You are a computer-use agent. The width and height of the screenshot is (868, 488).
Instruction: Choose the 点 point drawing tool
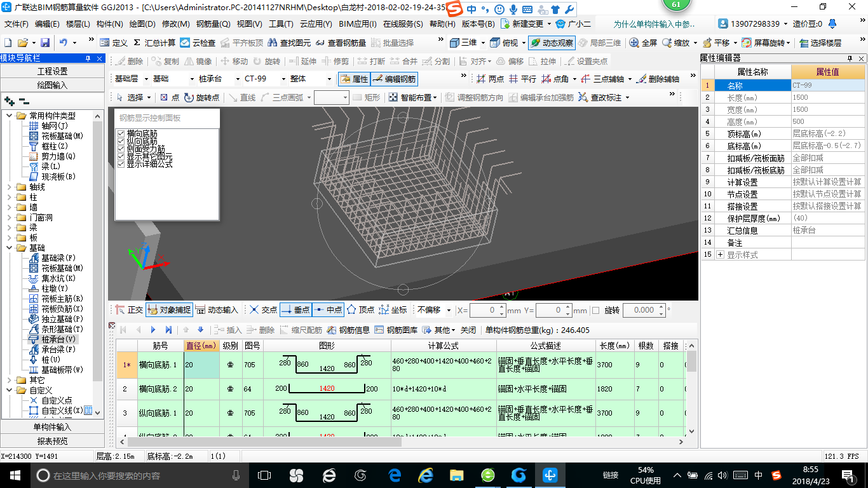click(x=169, y=97)
